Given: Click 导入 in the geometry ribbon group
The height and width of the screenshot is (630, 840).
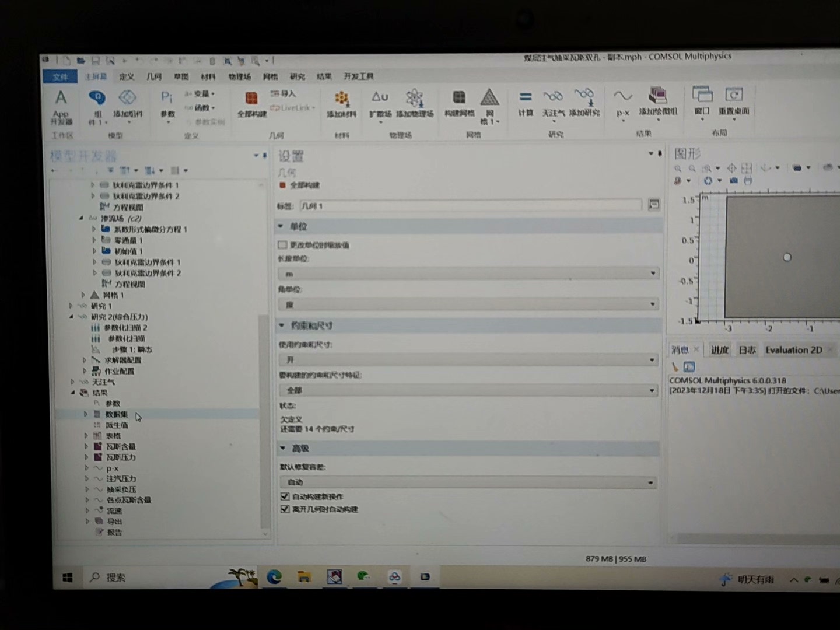Looking at the screenshot, I should (x=283, y=93).
